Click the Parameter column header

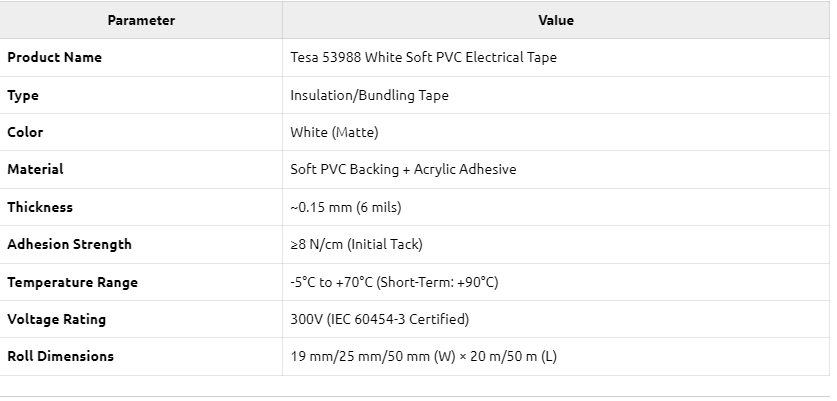pyautogui.click(x=141, y=20)
